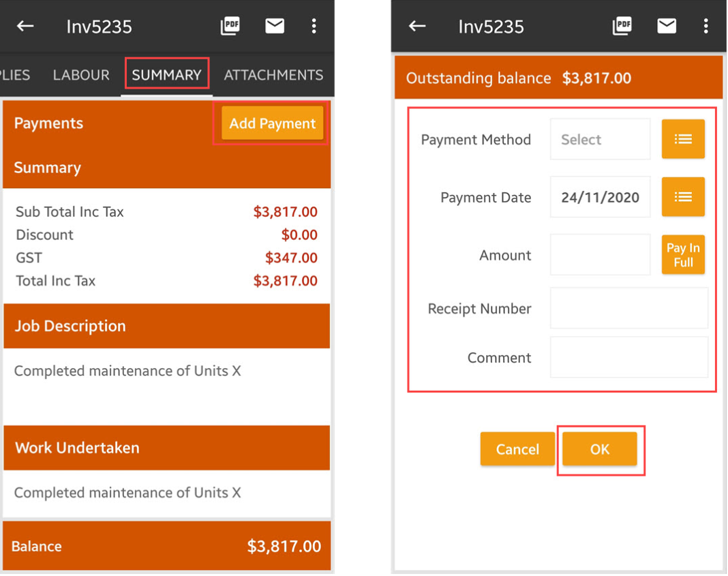Image resolution: width=728 pixels, height=576 pixels.
Task: Switch to the LABOUR tab
Action: tap(81, 75)
